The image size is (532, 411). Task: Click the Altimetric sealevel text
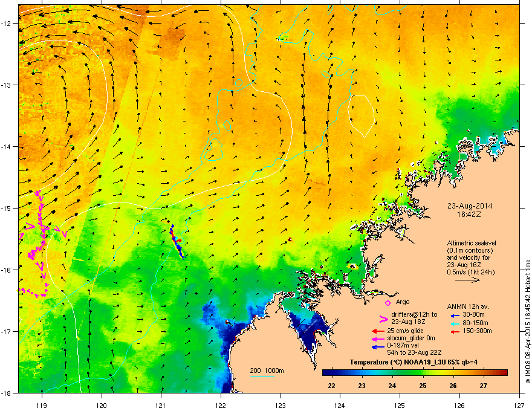point(472,243)
